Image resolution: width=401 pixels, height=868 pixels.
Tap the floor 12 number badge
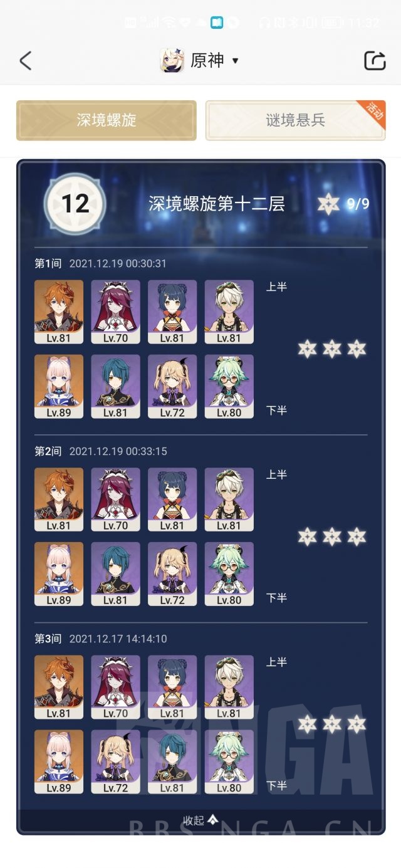(75, 204)
